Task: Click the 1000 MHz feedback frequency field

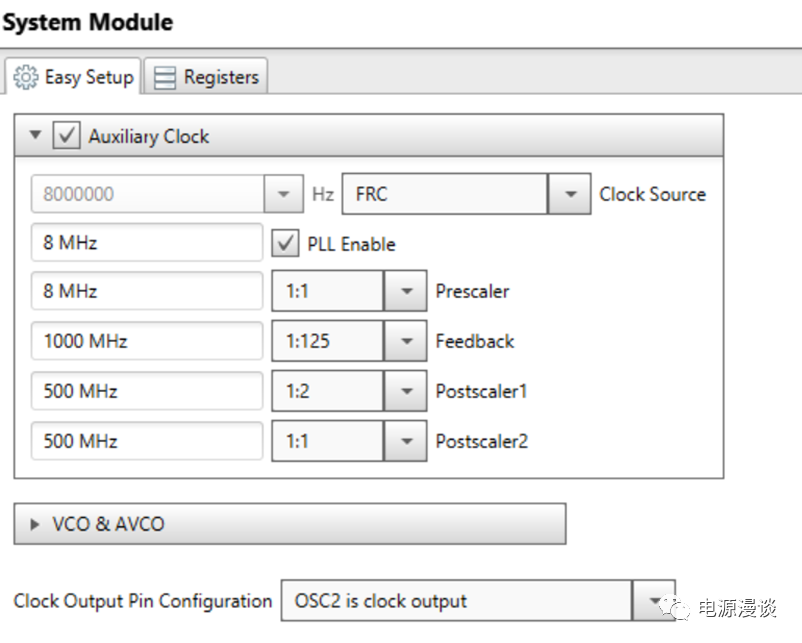Action: pos(146,341)
